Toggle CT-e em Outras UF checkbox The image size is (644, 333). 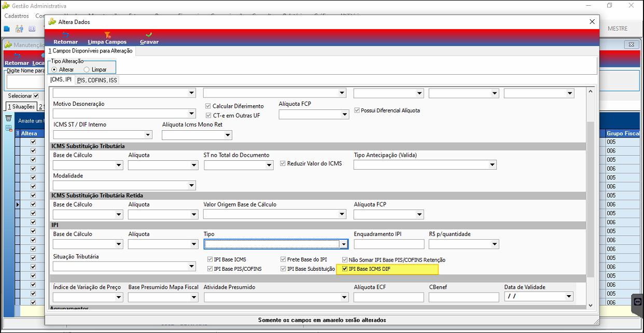click(208, 115)
